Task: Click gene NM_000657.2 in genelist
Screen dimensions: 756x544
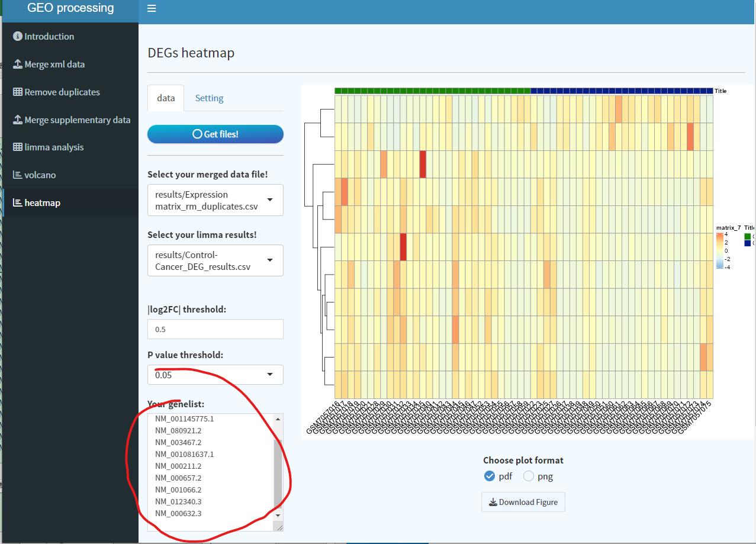Action: pyautogui.click(x=178, y=478)
